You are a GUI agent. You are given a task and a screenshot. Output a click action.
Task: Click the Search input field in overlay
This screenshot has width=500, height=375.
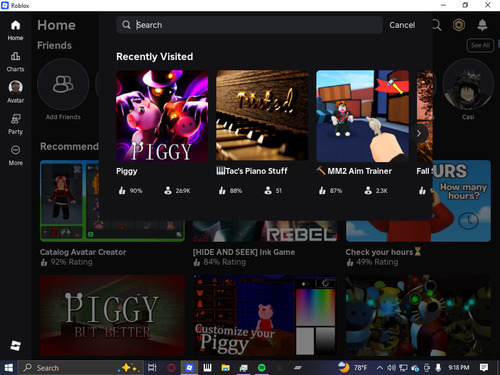tap(249, 25)
